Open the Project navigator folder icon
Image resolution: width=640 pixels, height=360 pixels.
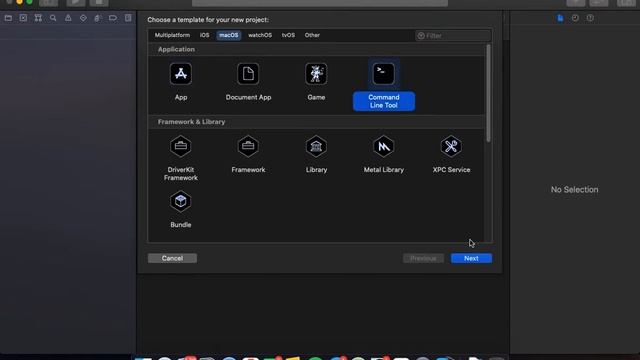[8, 18]
